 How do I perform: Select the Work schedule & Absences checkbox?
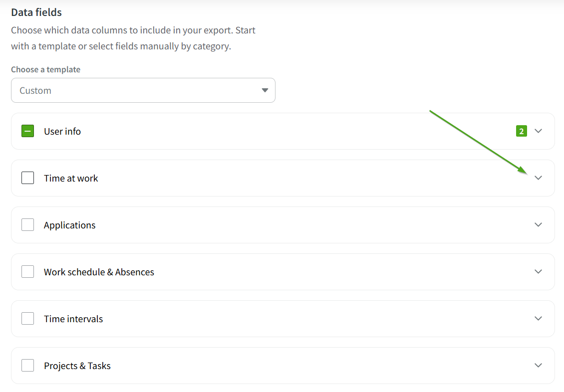pos(27,271)
